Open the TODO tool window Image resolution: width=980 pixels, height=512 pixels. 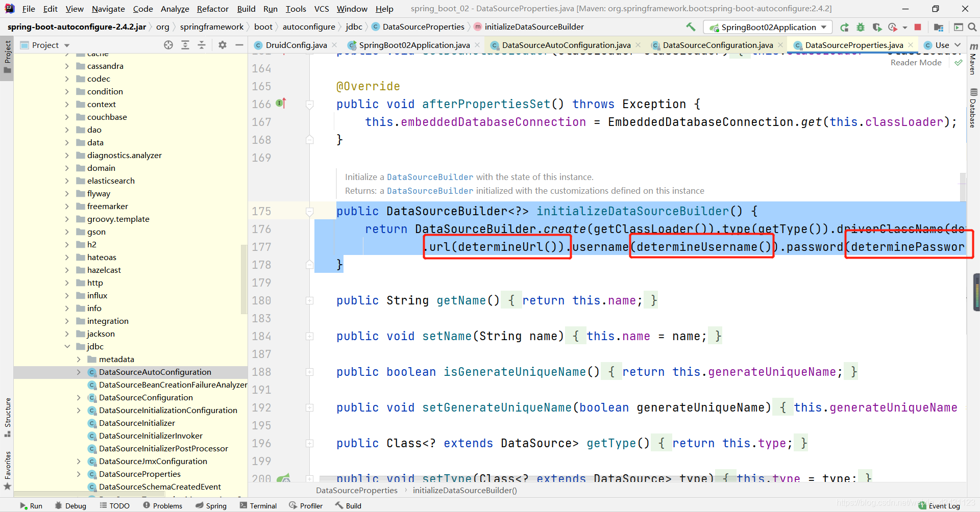click(114, 506)
